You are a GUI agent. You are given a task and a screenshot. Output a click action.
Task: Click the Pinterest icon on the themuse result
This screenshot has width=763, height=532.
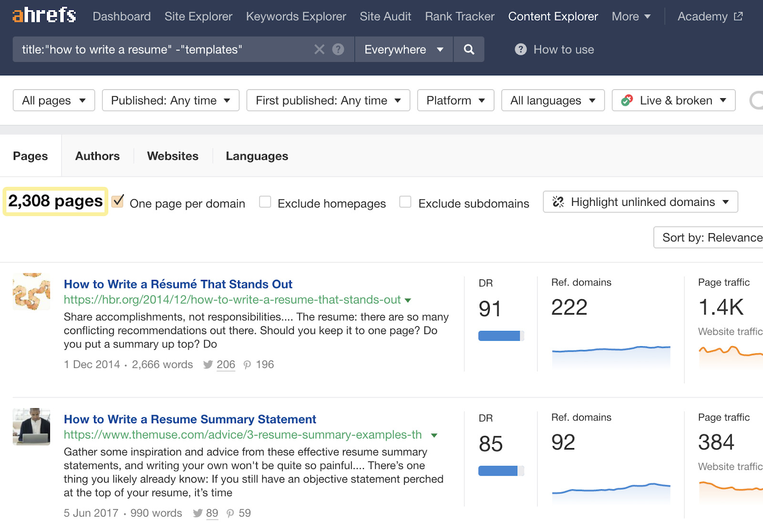pyautogui.click(x=230, y=513)
